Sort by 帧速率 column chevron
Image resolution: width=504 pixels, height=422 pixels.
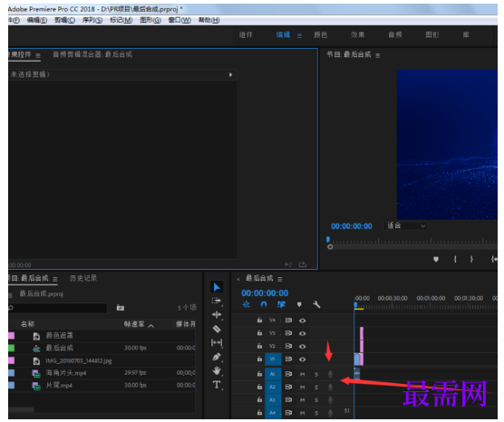[x=151, y=326]
